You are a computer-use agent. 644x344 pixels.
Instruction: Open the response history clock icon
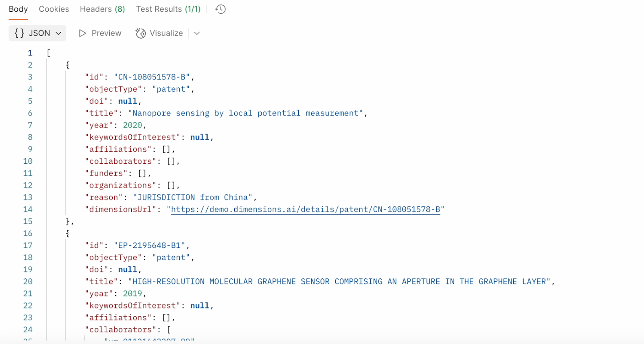pos(221,9)
